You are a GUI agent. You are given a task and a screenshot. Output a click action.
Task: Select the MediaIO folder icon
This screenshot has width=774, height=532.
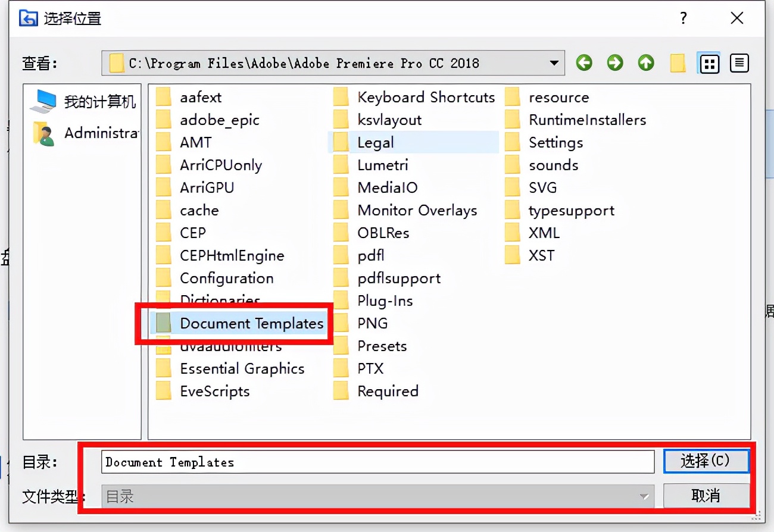[341, 187]
